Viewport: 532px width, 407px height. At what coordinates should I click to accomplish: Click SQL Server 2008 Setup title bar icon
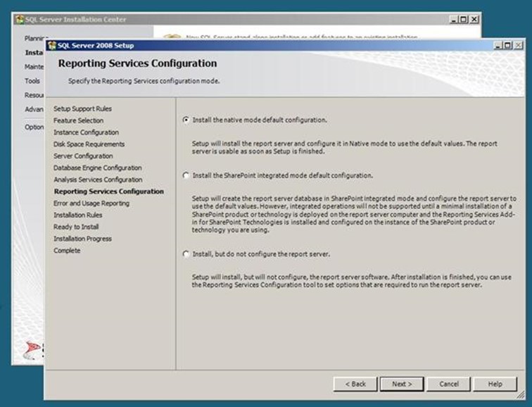tap(52, 46)
